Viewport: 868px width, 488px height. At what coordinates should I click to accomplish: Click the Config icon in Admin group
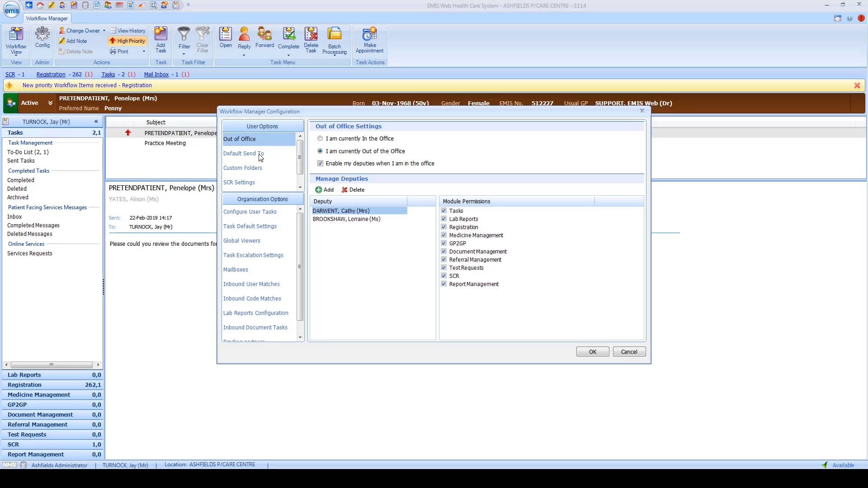42,40
